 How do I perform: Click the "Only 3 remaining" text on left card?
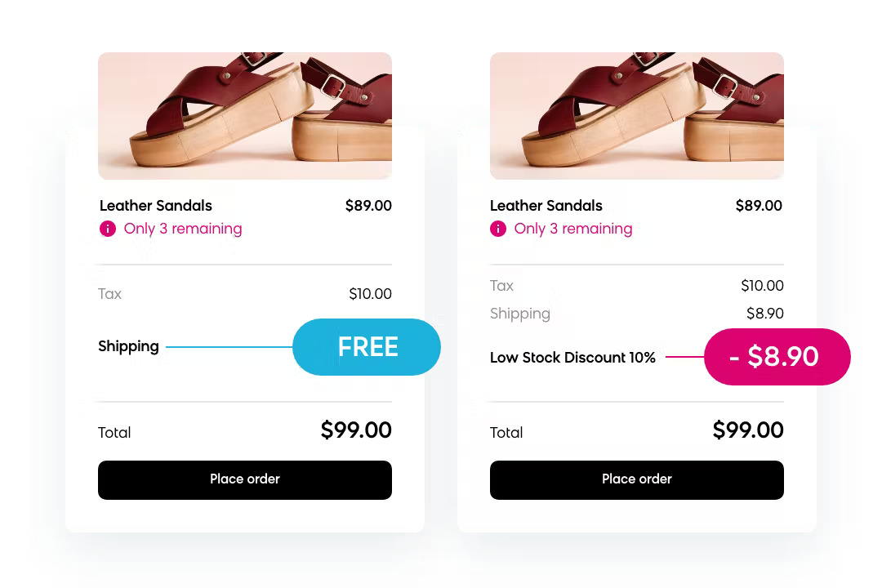(x=183, y=229)
